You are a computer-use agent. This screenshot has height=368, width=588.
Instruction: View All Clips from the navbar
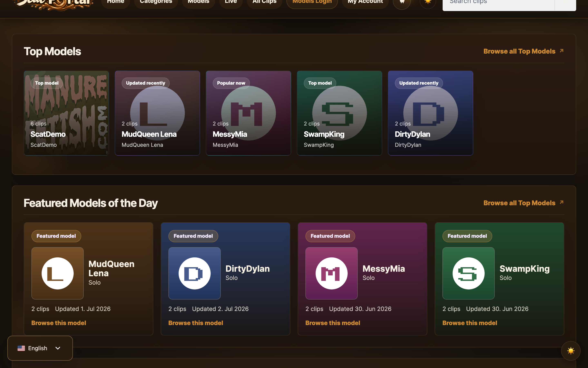point(264,2)
